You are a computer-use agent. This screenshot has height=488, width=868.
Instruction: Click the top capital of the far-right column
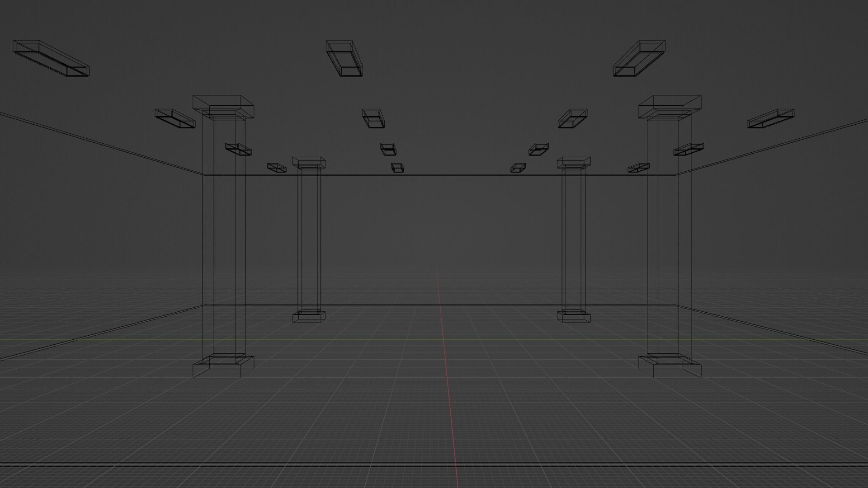574,162
